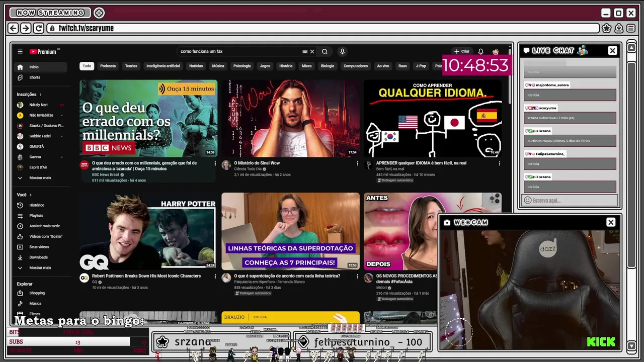Bookmark the page with star icon
The height and width of the screenshot is (362, 644).
[x=606, y=28]
